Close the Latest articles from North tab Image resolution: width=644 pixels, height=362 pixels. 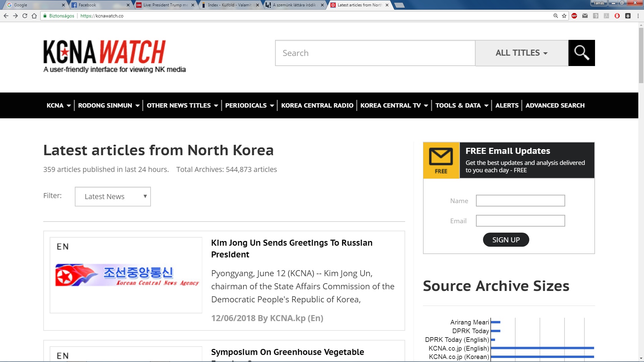pos(387,5)
